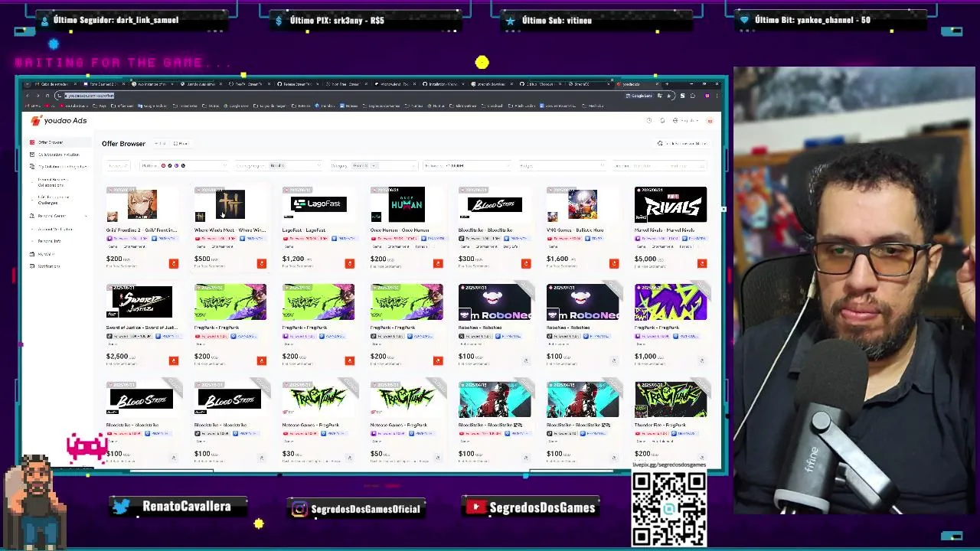Open the language selector in the header
Image resolution: width=980 pixels, height=551 pixels.
(x=685, y=121)
